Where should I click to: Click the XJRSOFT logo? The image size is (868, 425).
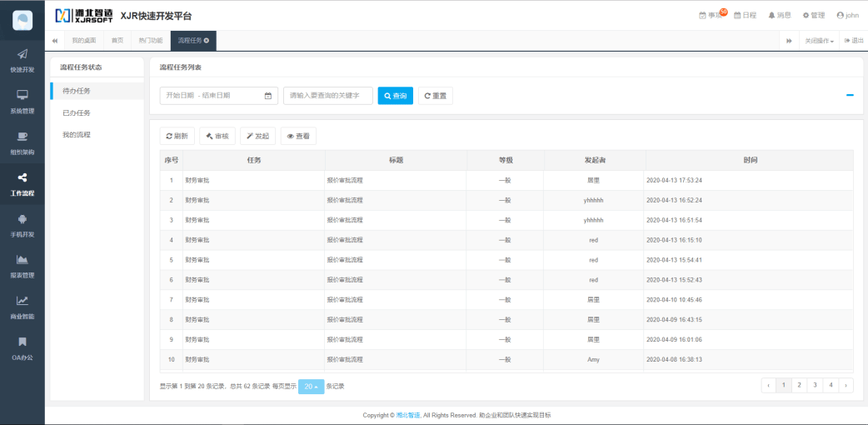pos(84,16)
